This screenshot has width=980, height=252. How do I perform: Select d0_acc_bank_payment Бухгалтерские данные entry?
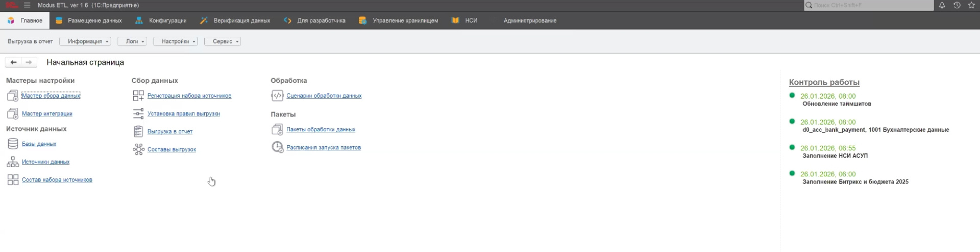(876, 130)
